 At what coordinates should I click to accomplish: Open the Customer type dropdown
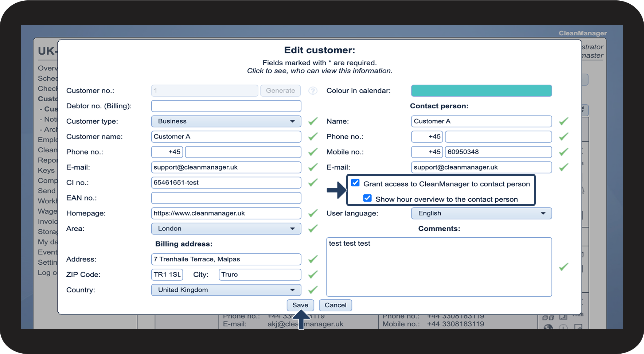226,121
